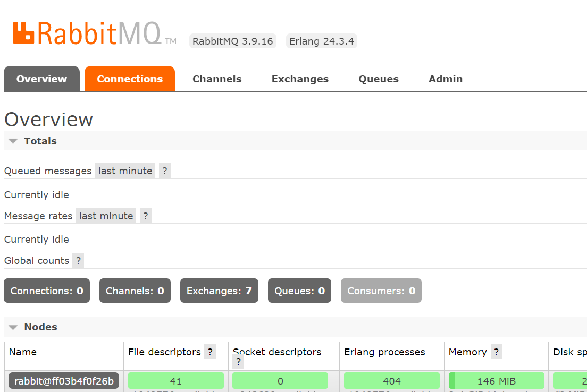Click Currently idle under Message rates
Image resolution: width=587 pixels, height=392 pixels.
(37, 240)
